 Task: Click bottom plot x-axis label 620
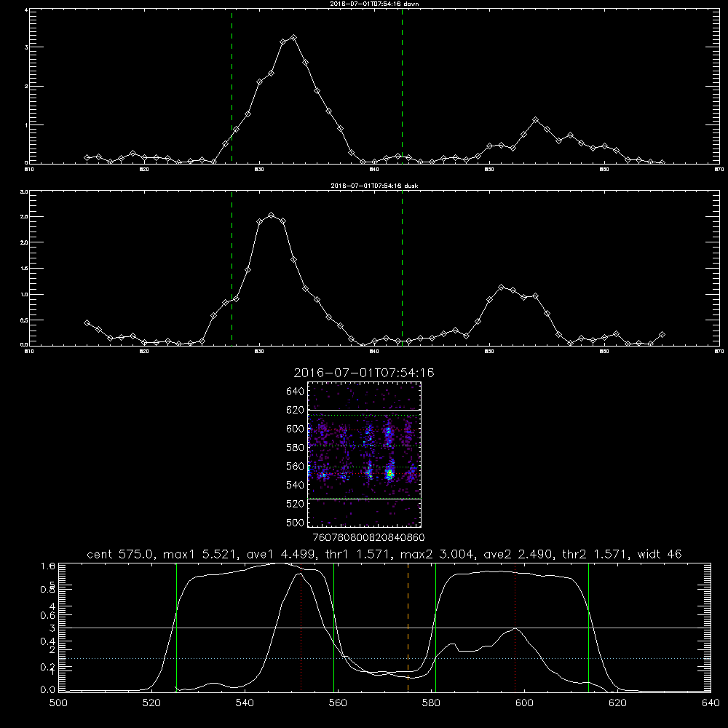pyautogui.click(x=617, y=703)
